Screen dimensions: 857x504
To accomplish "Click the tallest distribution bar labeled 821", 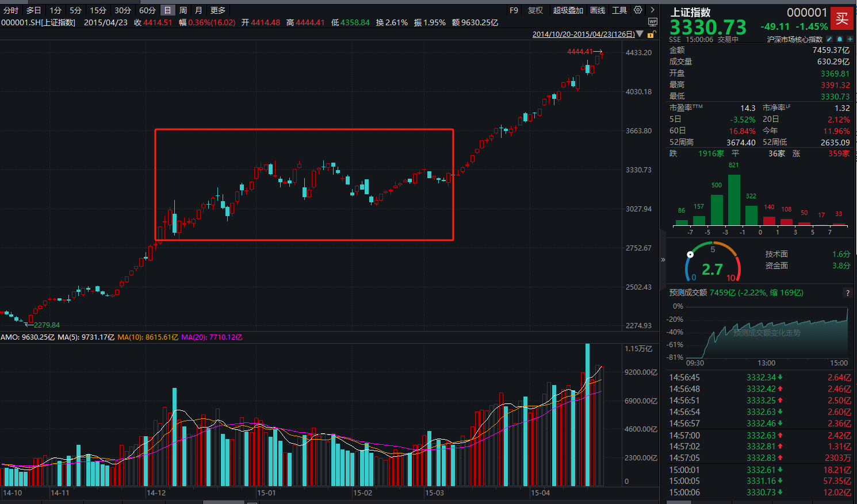I will coord(734,200).
